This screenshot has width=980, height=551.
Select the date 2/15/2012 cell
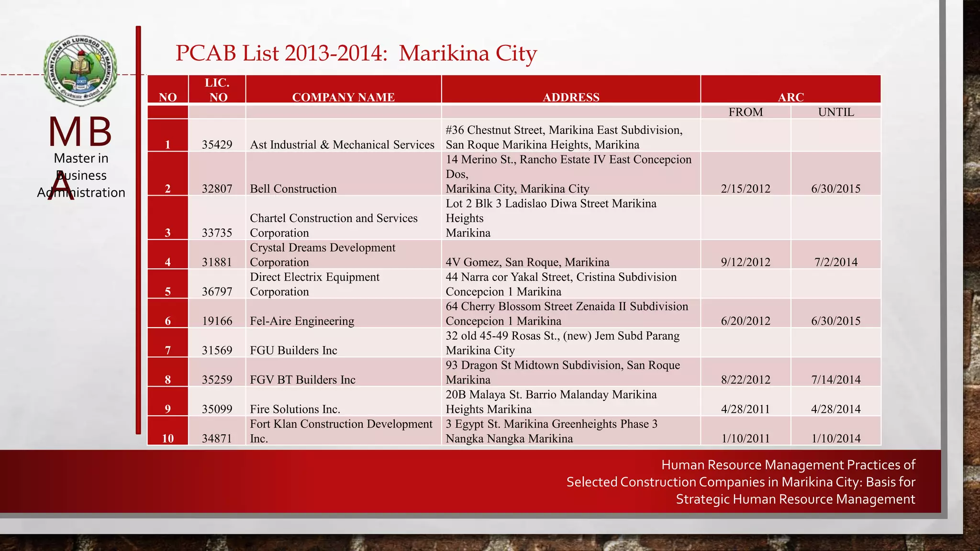746,188
